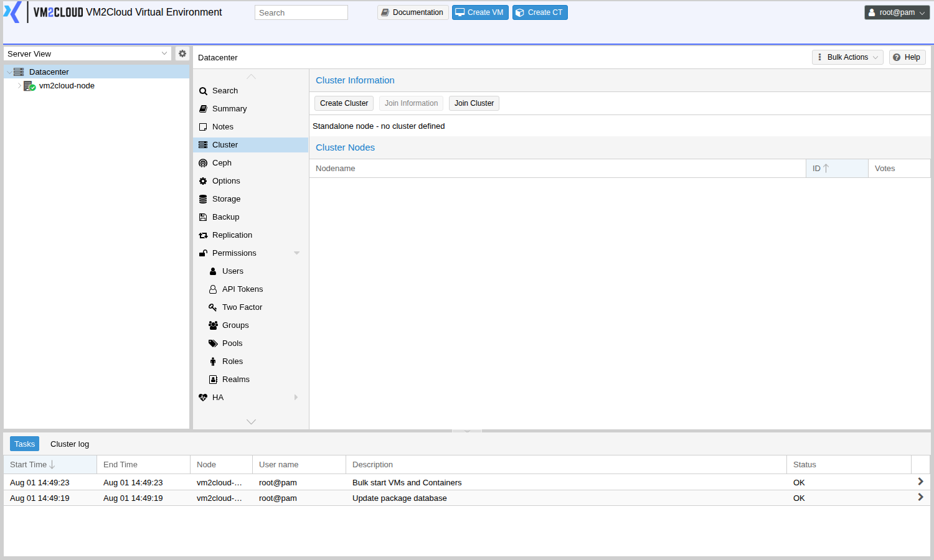Image resolution: width=934 pixels, height=560 pixels.
Task: Open the API Tokens entry
Action: coord(250,289)
